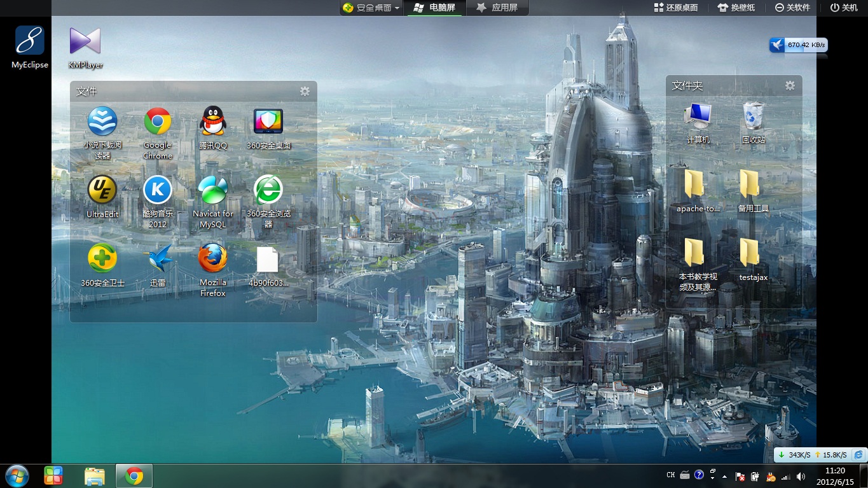Click the 关机 shutdown button
Viewport: 868px width, 488px height.
[844, 8]
